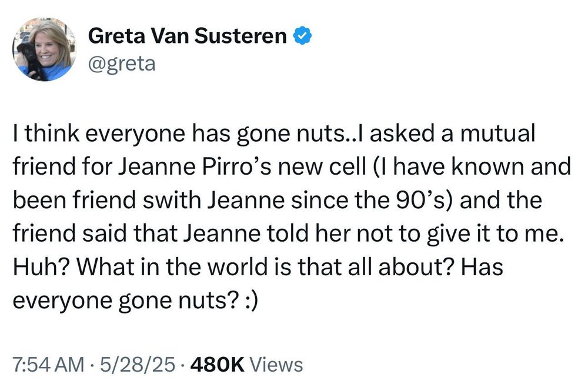Open the Greta Van Susteren display name
Viewport: 588px width, 387px height.
[187, 36]
